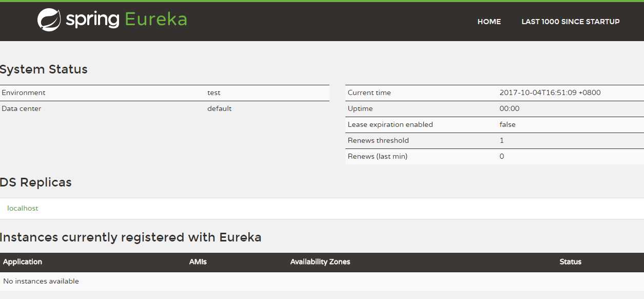Click the uptime value 00:00
Viewport: 644px width, 299px height.
510,108
